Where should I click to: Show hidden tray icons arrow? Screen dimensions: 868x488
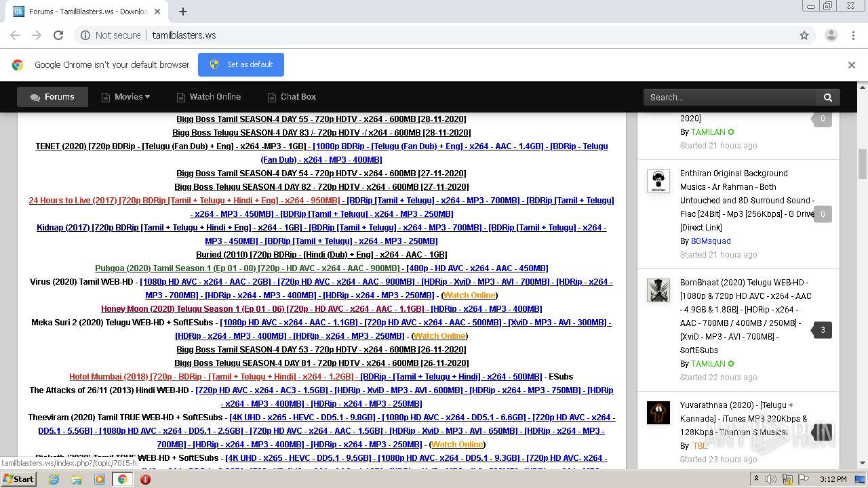757,479
